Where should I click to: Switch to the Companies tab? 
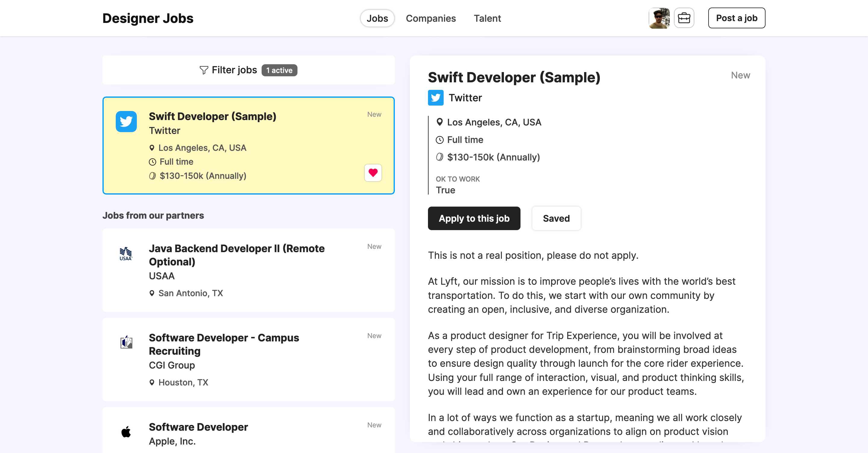click(x=431, y=18)
